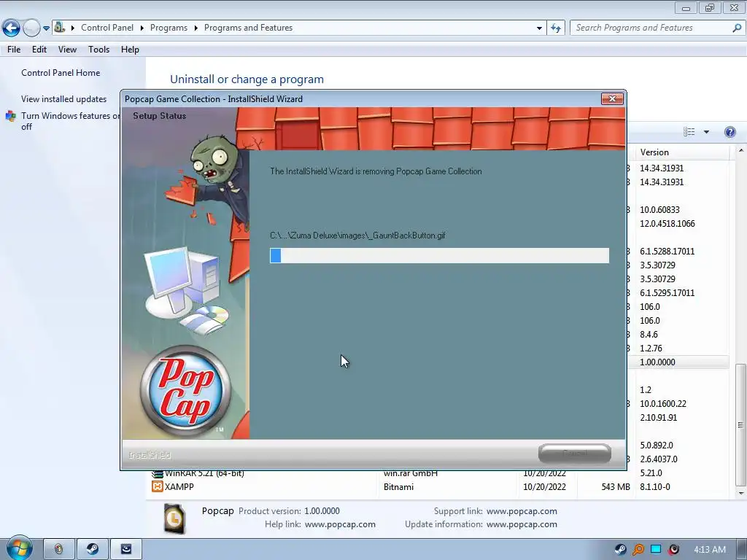Open Turn Windows features on or off

(71, 121)
